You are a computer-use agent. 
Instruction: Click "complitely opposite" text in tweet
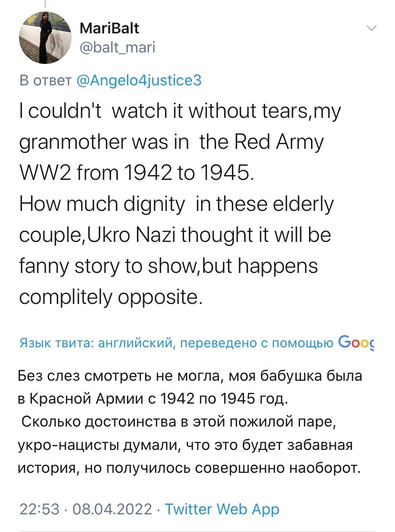[x=111, y=298]
